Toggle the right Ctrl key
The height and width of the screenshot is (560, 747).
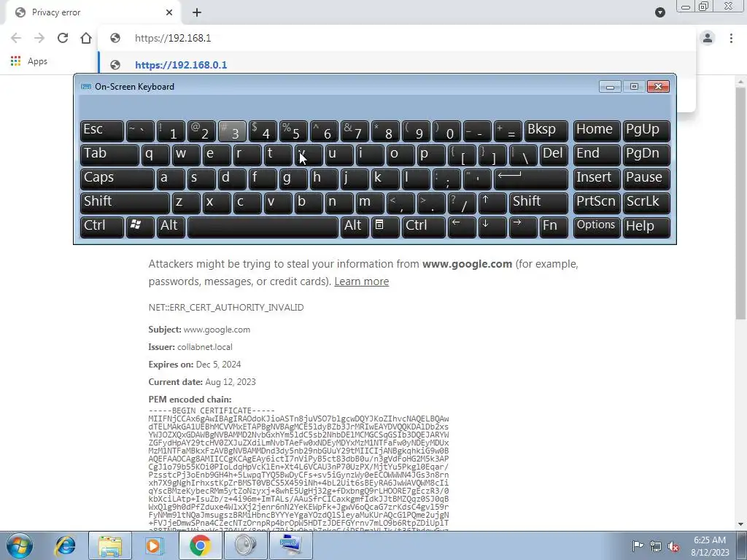coord(424,227)
